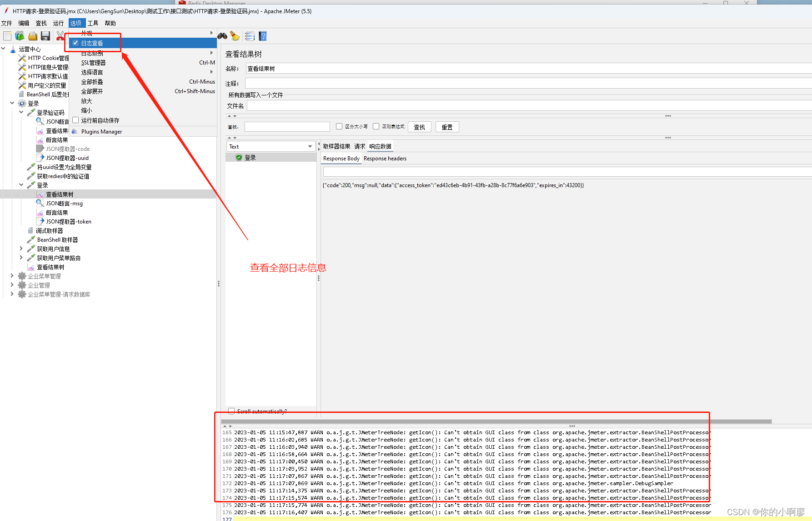Click the magnifier icon of JSON断言-msg

[x=40, y=203]
